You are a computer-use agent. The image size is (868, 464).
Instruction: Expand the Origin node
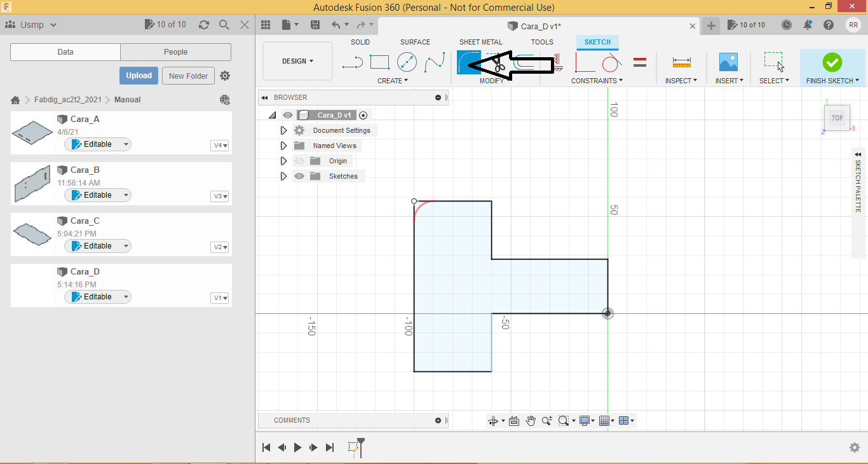tap(283, 161)
